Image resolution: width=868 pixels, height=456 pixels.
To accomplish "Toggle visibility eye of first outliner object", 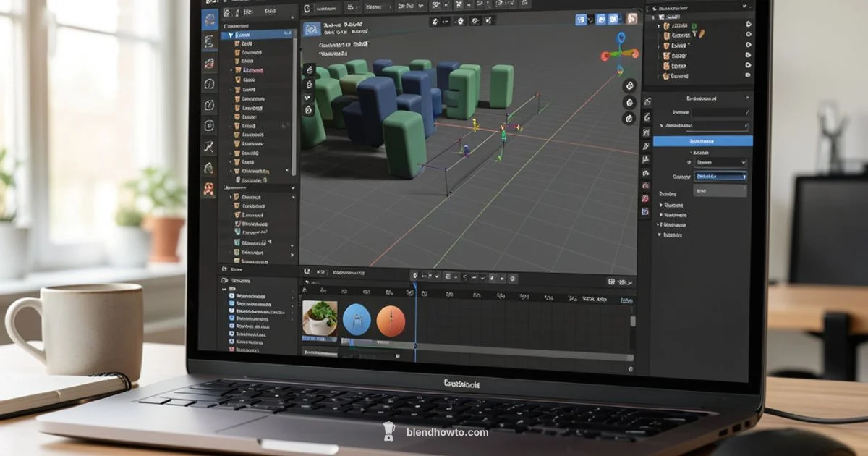I will coord(748,24).
